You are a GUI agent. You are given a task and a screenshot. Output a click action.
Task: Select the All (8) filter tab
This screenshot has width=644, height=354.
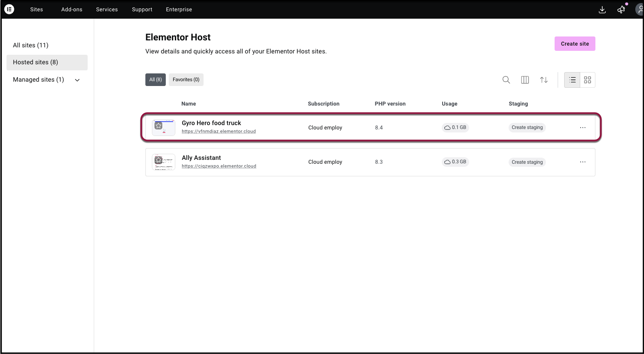pos(155,79)
